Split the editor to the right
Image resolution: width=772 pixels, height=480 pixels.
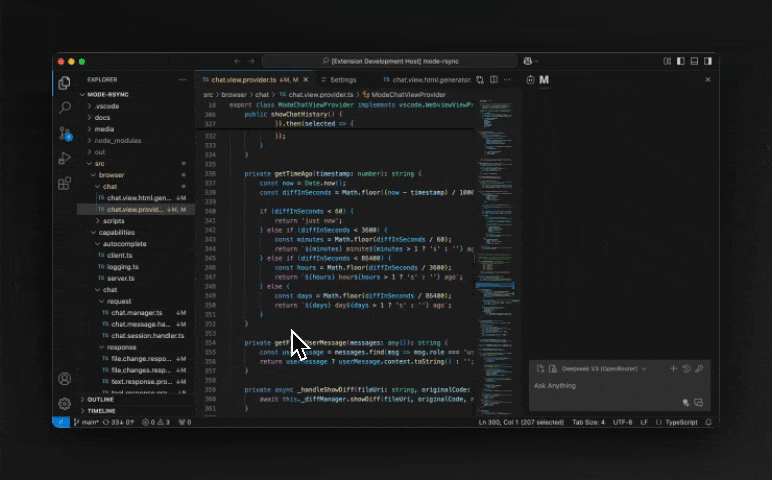click(x=494, y=80)
